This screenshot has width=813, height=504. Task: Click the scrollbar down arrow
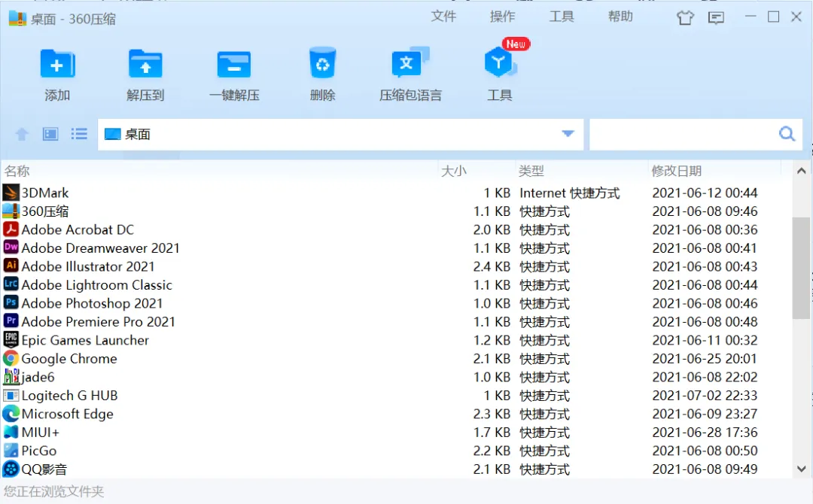(801, 469)
